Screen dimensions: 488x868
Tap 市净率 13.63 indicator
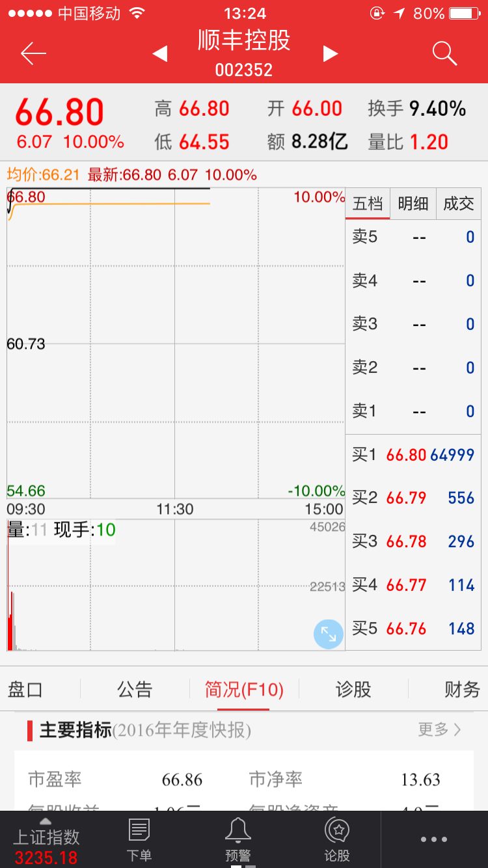tap(345, 780)
